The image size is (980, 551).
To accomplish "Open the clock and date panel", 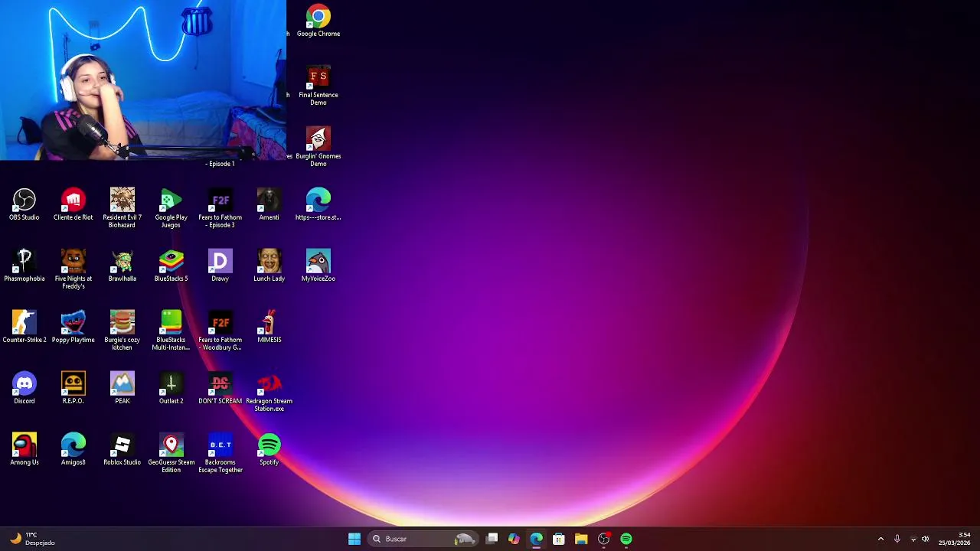I will click(954, 539).
